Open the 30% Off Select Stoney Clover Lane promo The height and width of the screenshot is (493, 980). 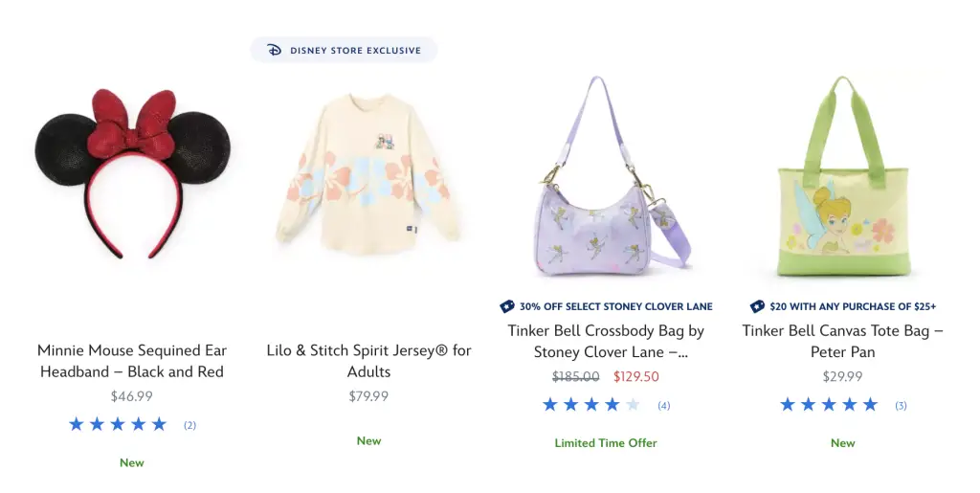pyautogui.click(x=615, y=306)
